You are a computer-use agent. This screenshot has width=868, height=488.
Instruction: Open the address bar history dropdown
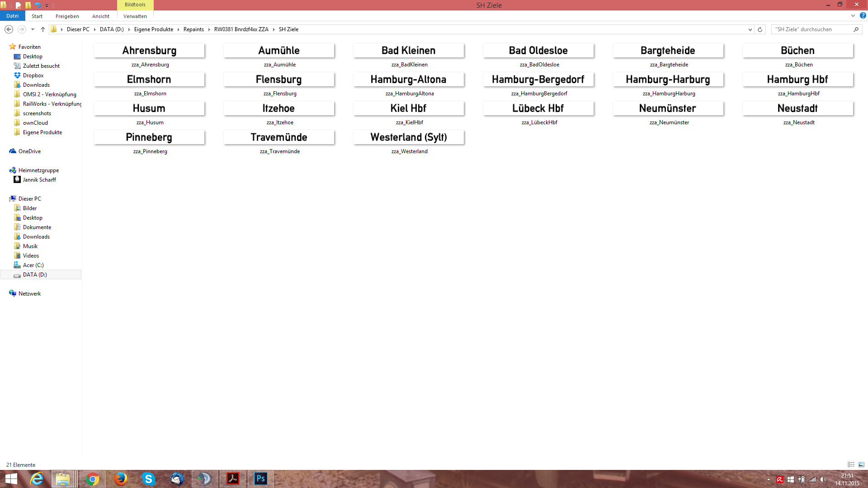click(750, 29)
